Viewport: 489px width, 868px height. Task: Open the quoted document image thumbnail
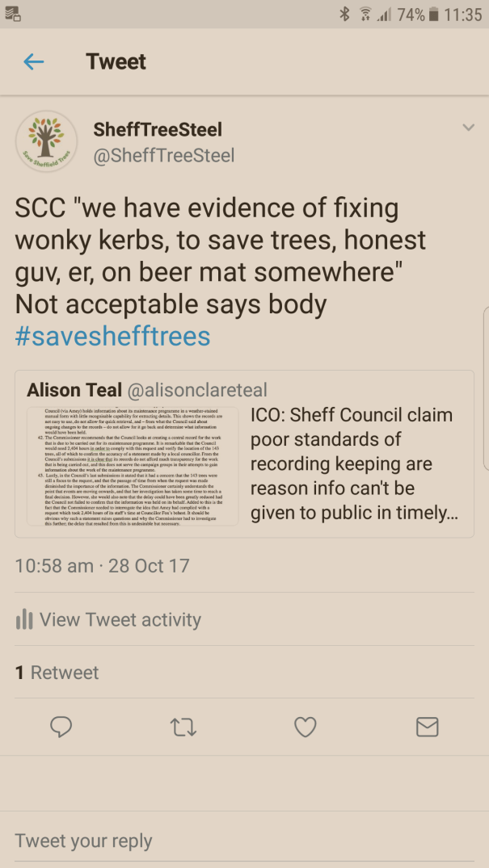[132, 466]
